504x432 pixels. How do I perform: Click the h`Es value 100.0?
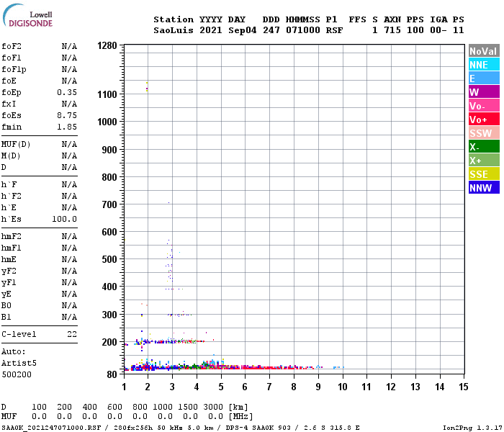click(x=64, y=219)
